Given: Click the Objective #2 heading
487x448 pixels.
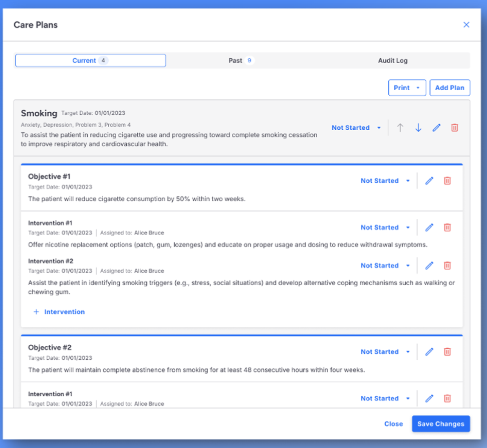Looking at the screenshot, I should click(x=50, y=347).
